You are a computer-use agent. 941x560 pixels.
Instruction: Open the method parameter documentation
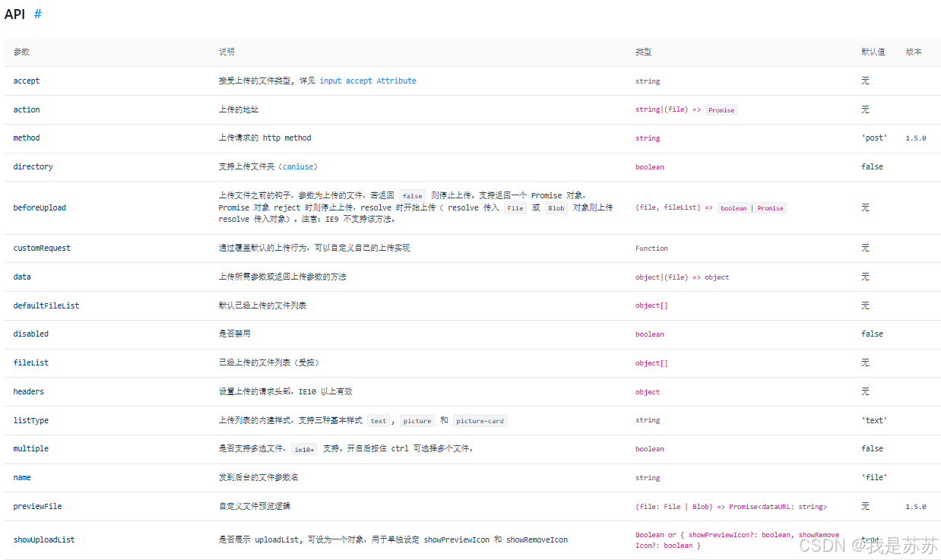tap(27, 138)
